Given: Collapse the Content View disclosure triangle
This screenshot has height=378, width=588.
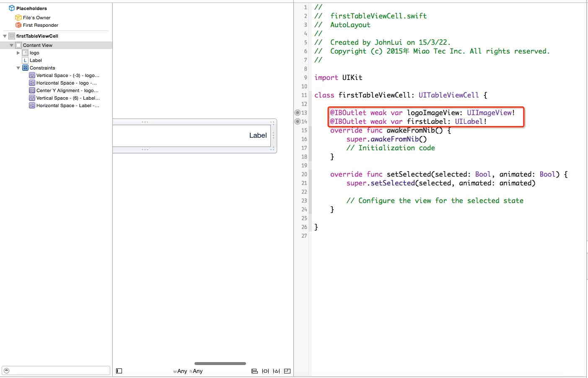Looking at the screenshot, I should click(x=12, y=45).
